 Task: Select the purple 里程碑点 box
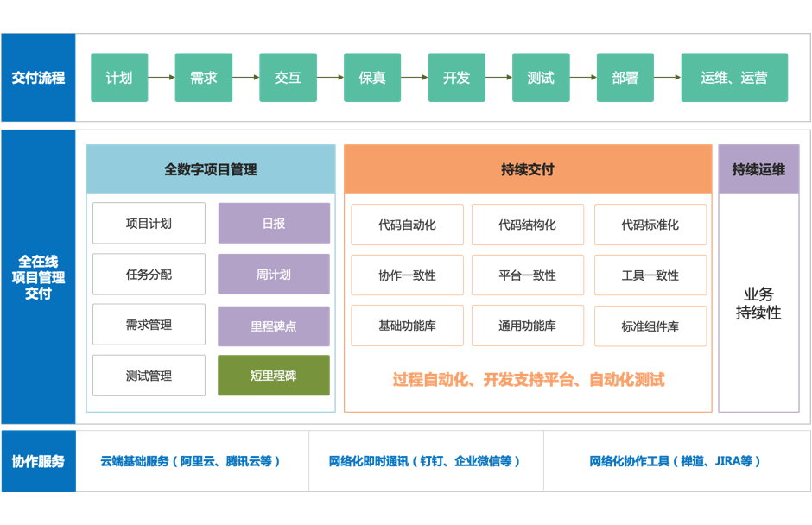click(274, 326)
